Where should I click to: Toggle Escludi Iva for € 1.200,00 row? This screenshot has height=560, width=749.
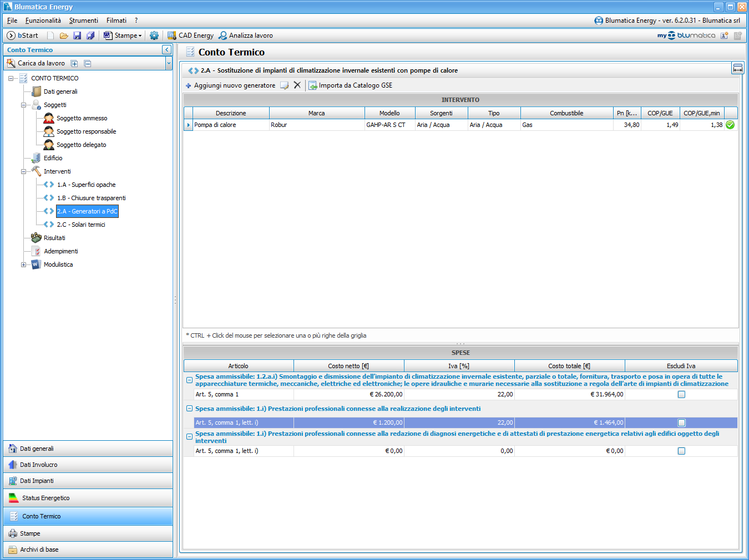coord(681,423)
